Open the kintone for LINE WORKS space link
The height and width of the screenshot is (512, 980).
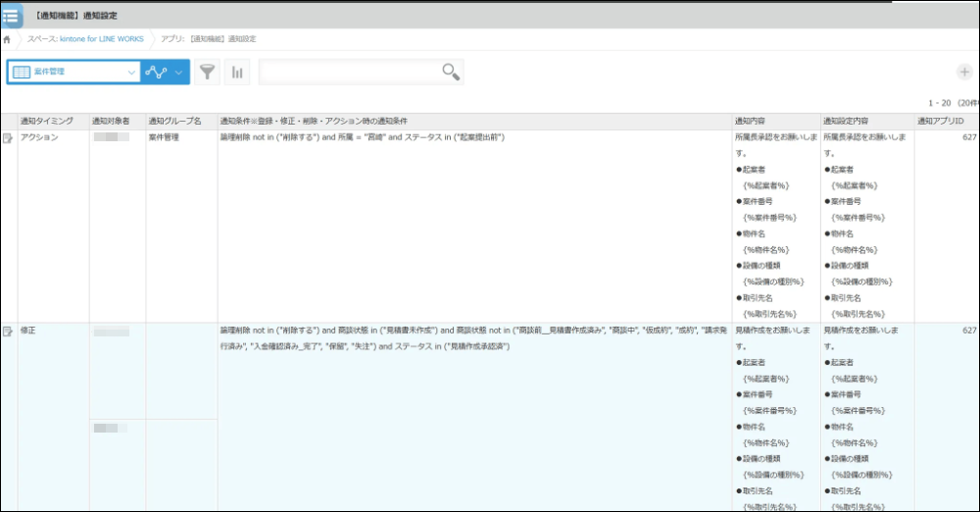(86, 39)
